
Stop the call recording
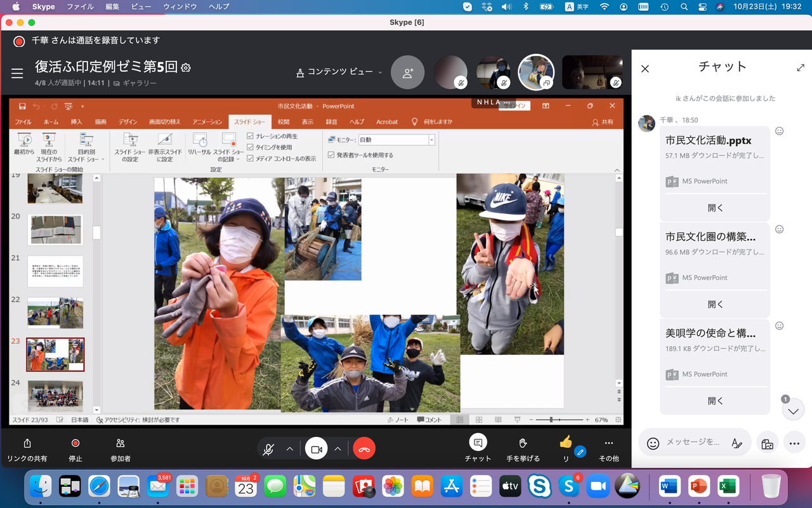[x=75, y=443]
